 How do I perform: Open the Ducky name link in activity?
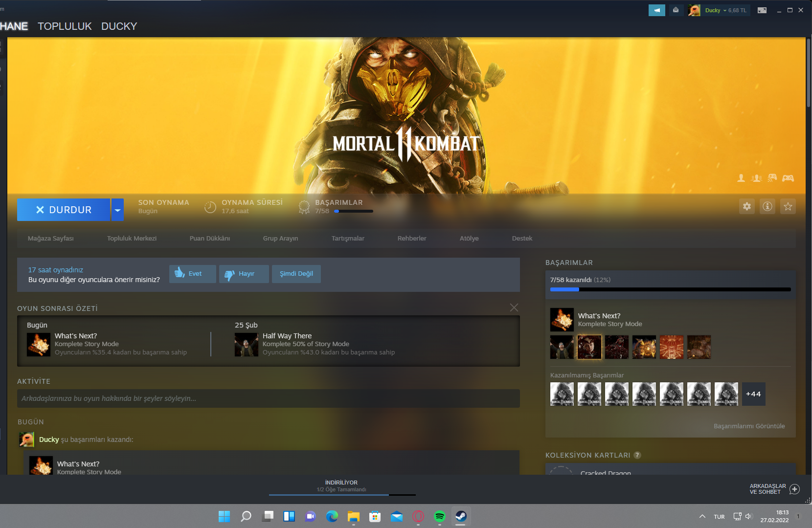point(49,440)
